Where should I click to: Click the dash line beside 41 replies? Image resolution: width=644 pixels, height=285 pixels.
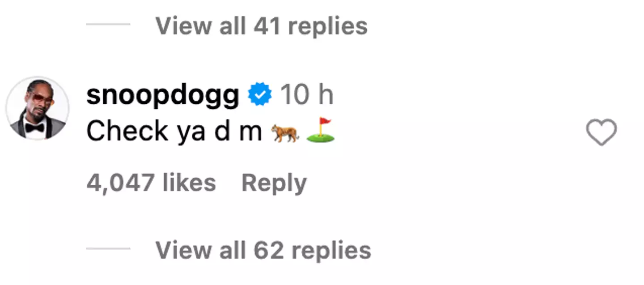(x=108, y=25)
